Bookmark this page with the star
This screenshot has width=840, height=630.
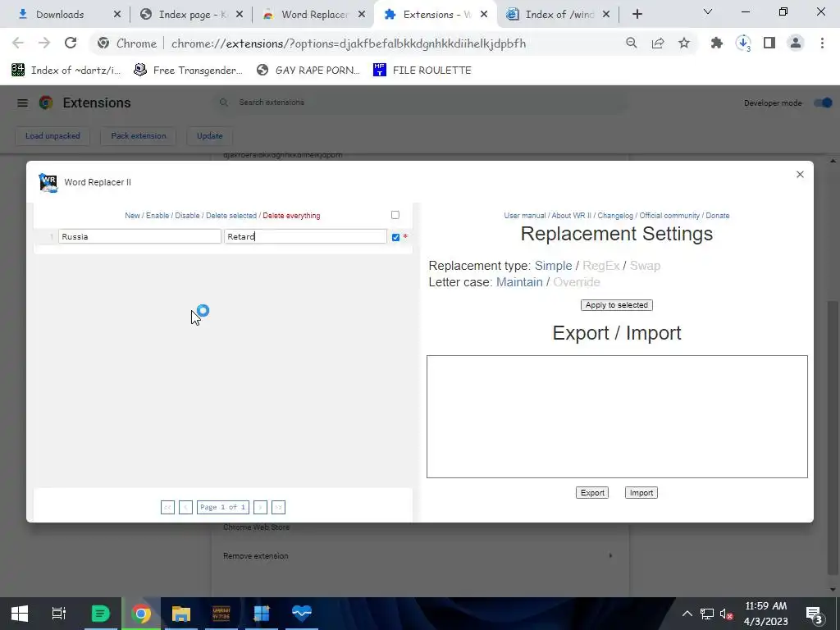click(684, 43)
